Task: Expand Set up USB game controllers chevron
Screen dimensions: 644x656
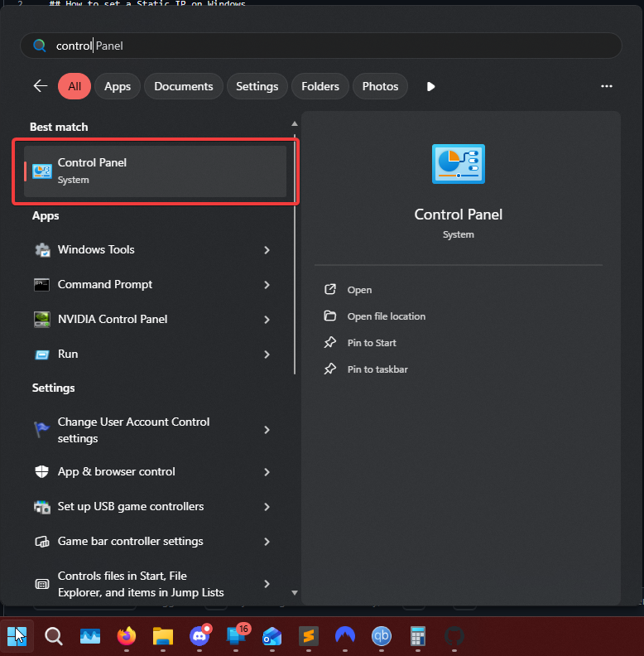Action: (267, 507)
